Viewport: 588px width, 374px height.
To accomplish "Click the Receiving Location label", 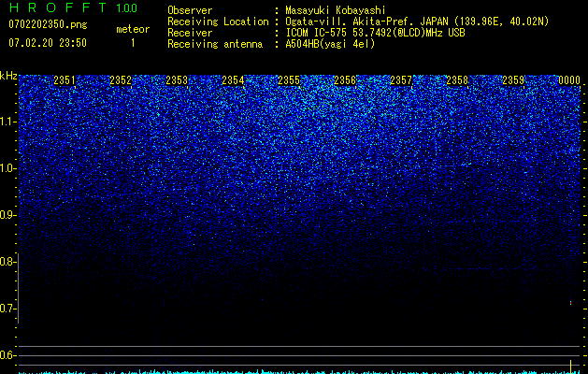I will [218, 22].
